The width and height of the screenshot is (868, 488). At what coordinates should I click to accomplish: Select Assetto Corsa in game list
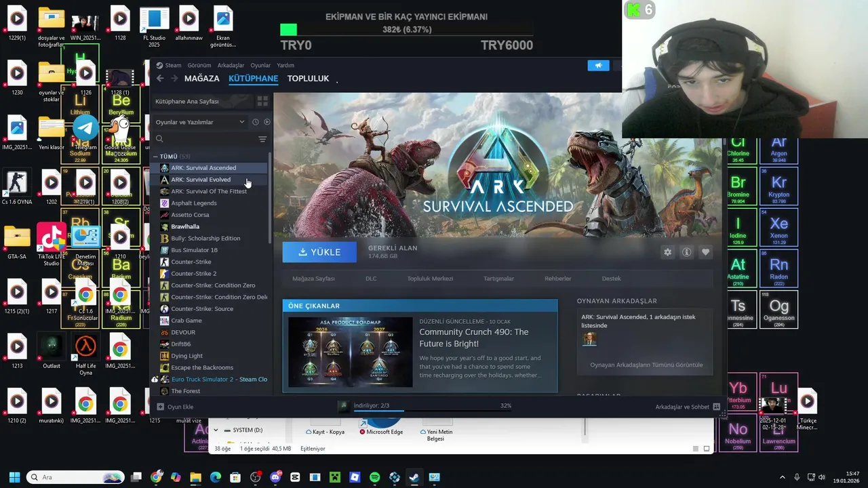pyautogui.click(x=190, y=215)
